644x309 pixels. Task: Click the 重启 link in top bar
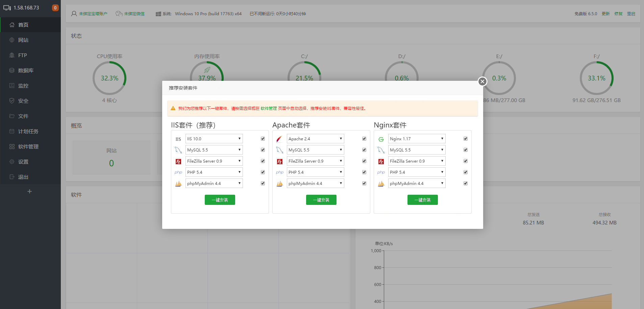(x=631, y=14)
